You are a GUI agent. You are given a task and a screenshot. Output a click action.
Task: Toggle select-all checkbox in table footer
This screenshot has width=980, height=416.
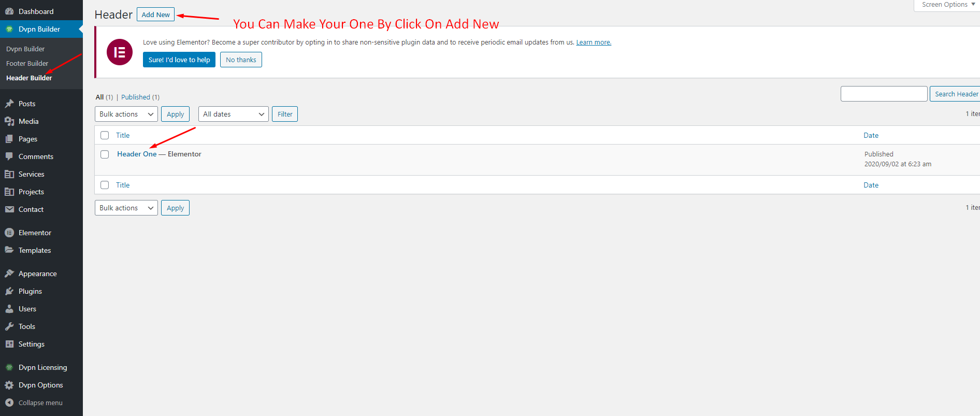pyautogui.click(x=105, y=185)
